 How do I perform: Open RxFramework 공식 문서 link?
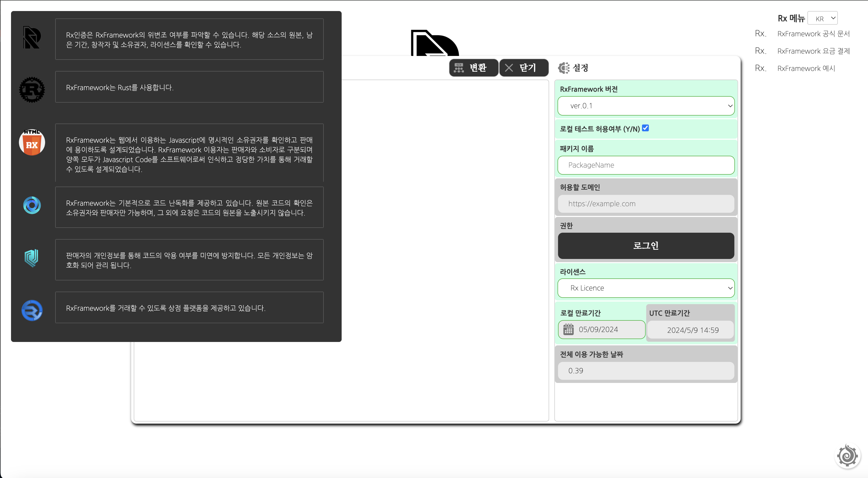click(813, 34)
